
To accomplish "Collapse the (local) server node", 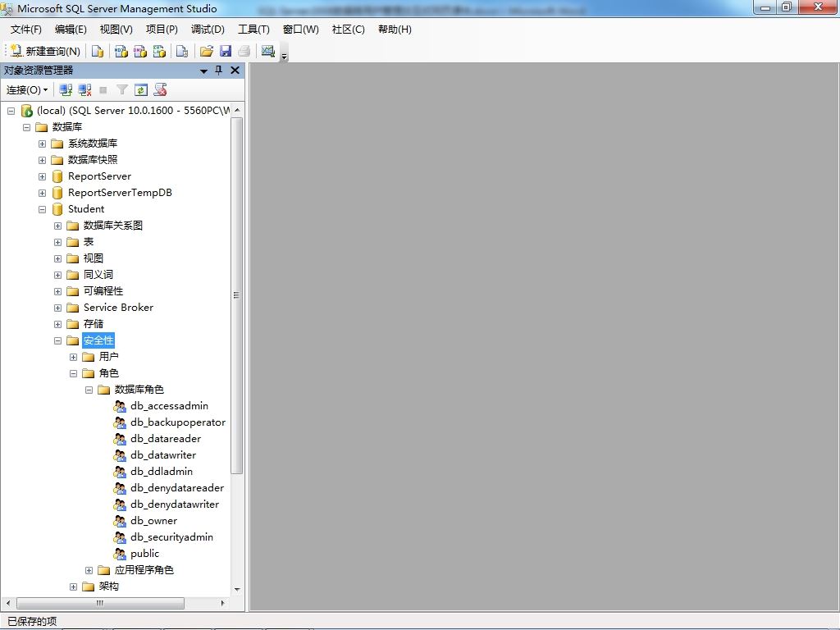I will (x=11, y=111).
